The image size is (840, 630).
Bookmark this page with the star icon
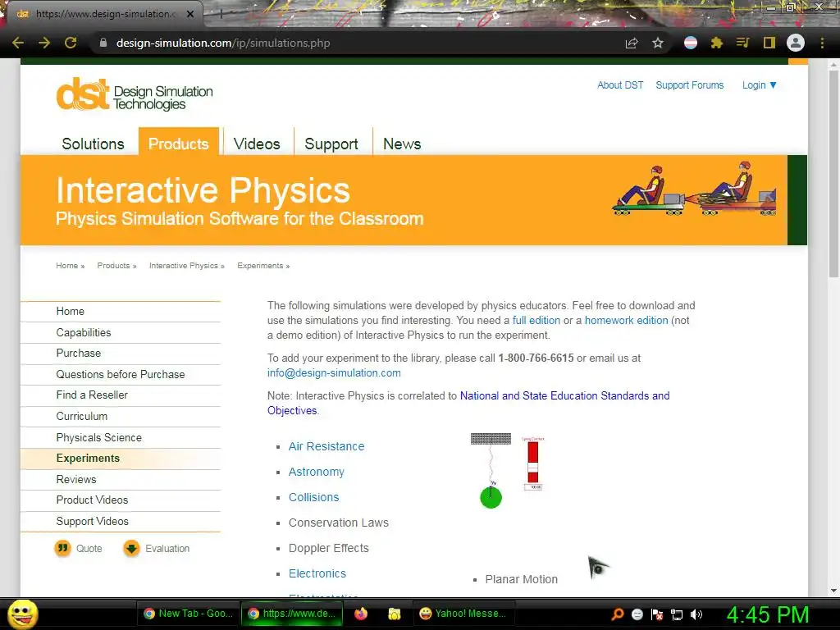click(658, 43)
